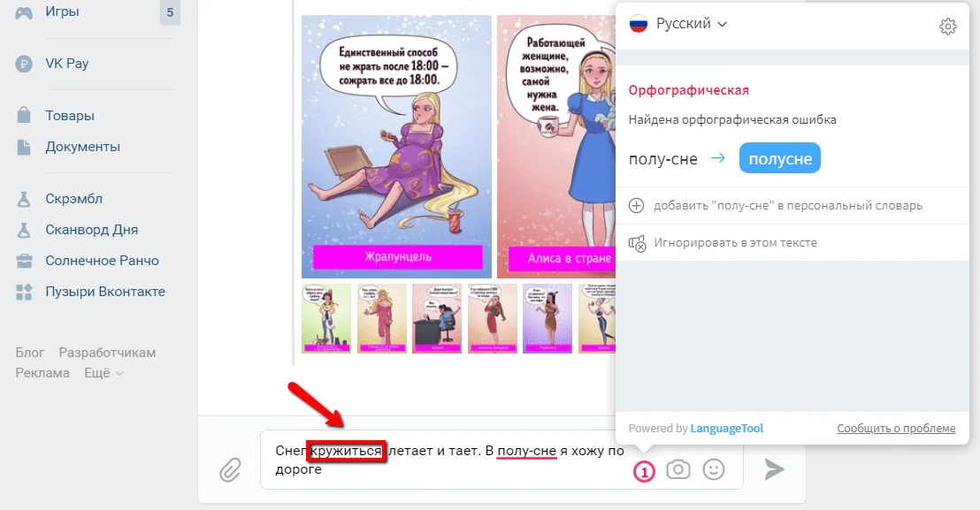Add полу-сне to personal dictionary

pos(787,205)
